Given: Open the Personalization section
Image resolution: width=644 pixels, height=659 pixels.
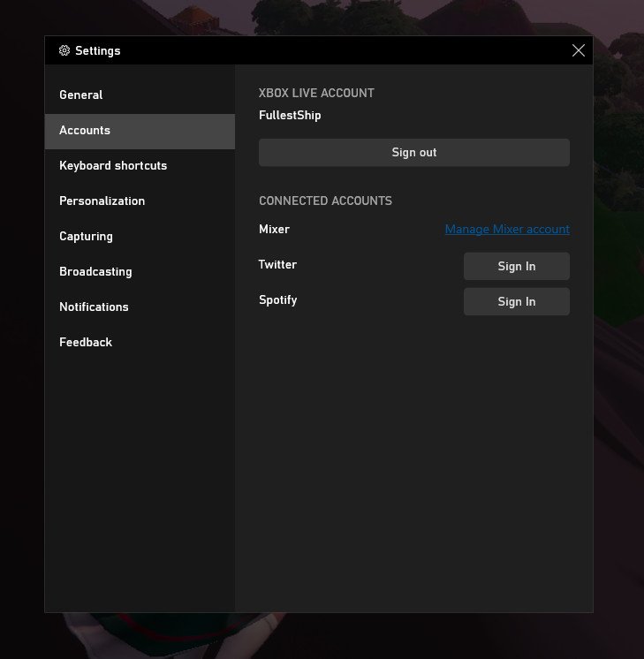Looking at the screenshot, I should (140, 201).
